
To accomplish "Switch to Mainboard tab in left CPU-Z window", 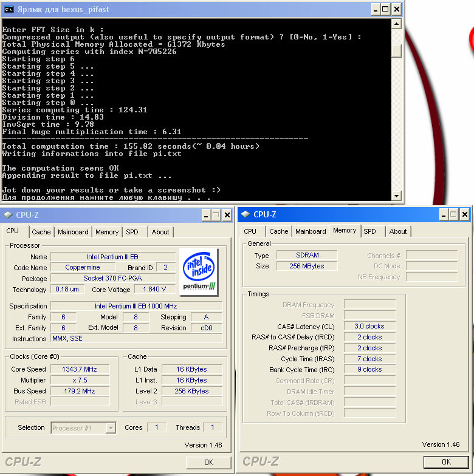I will tap(73, 232).
